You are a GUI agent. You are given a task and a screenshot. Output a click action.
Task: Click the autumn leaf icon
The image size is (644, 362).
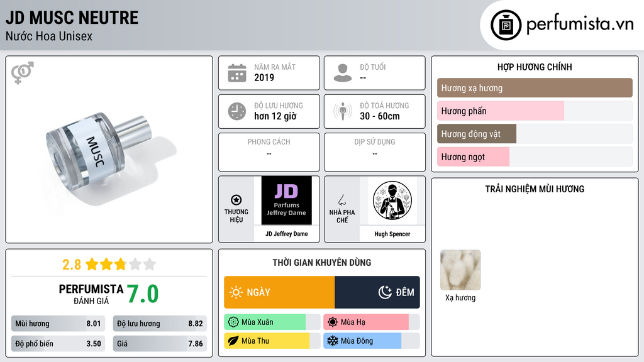point(233,341)
